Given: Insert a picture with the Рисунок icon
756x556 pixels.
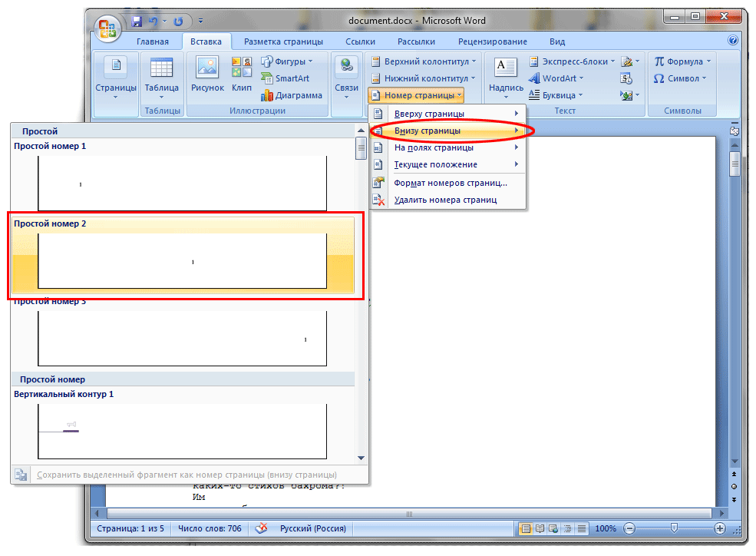Looking at the screenshot, I should [207, 73].
